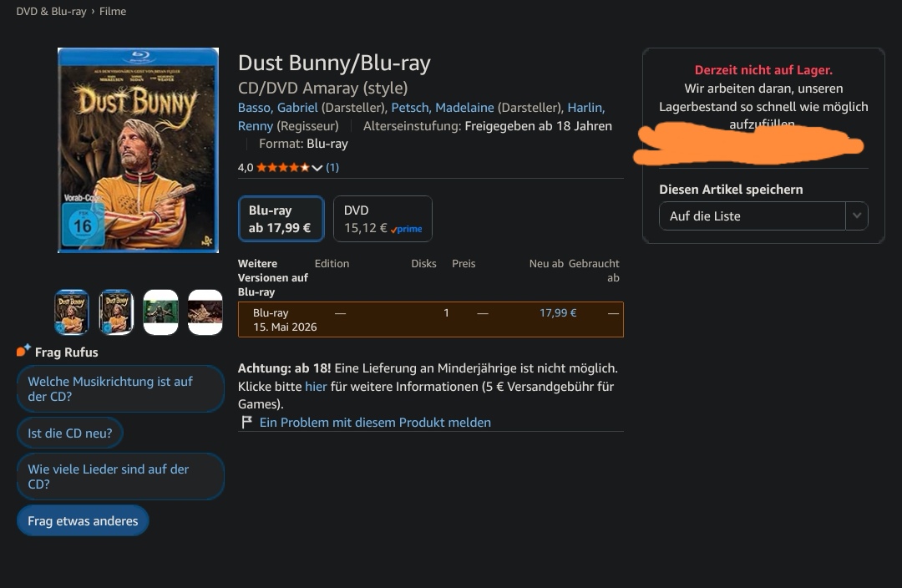Click the Frag etwas anderes button

83,520
